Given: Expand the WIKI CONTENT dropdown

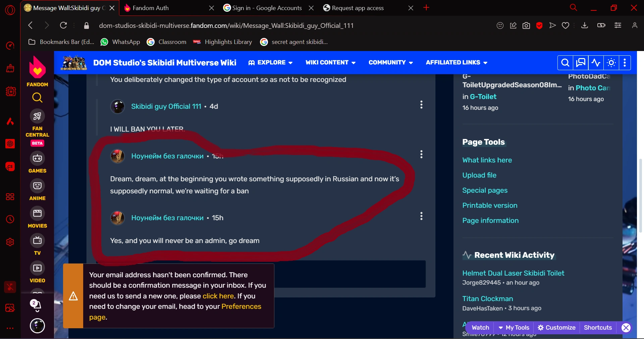Looking at the screenshot, I should [x=330, y=62].
